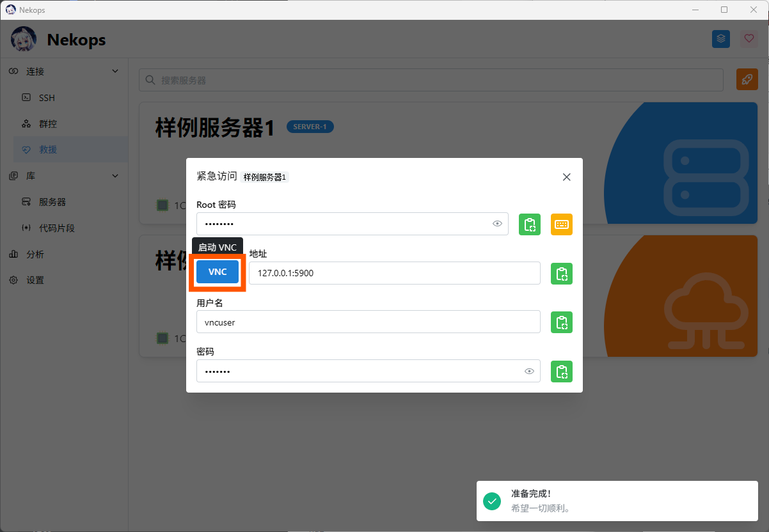The height and width of the screenshot is (532, 769).
Task: Launch VNC with the blue VNC button
Action: [x=218, y=272]
